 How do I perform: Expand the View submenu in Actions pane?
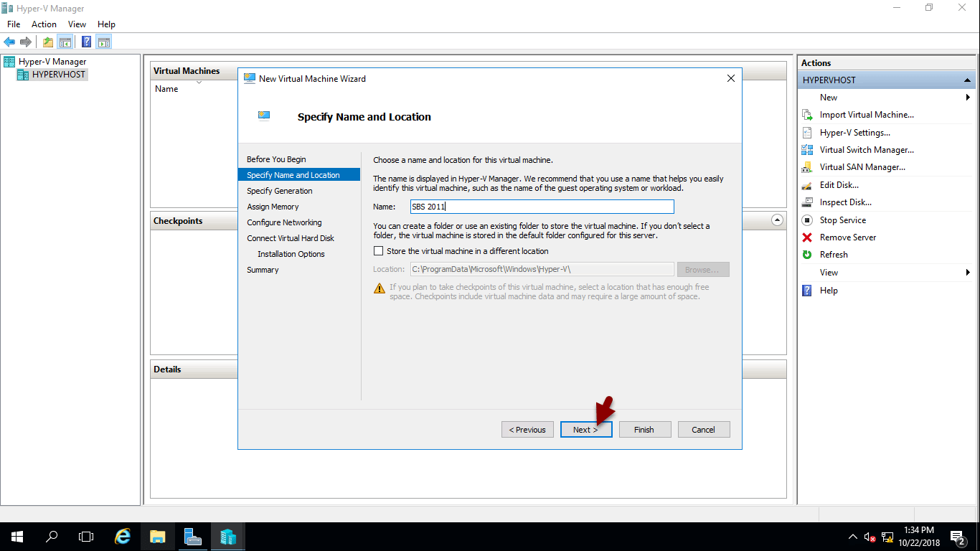tap(886, 273)
